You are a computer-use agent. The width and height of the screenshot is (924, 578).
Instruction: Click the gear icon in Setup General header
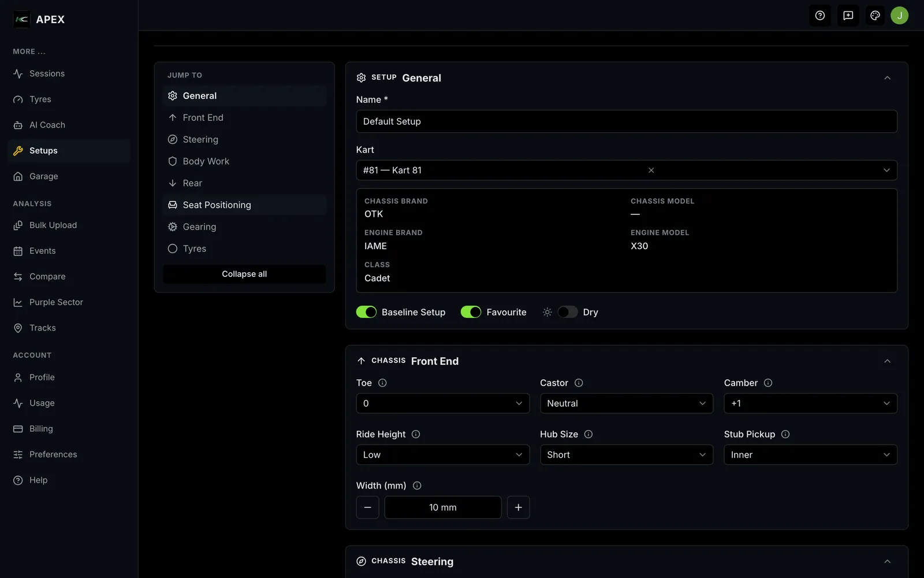pyautogui.click(x=362, y=77)
